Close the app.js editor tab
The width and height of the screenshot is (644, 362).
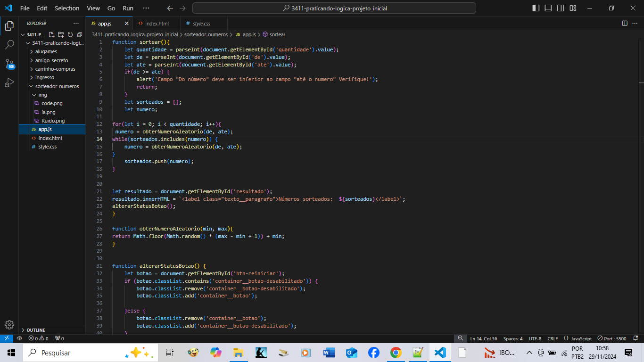click(x=126, y=23)
